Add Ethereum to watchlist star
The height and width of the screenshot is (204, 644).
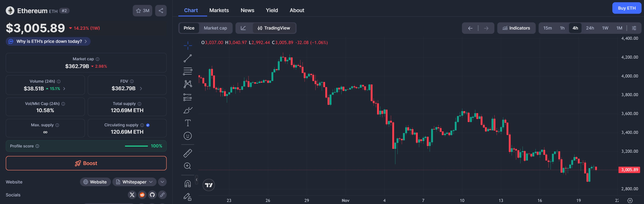click(x=142, y=11)
